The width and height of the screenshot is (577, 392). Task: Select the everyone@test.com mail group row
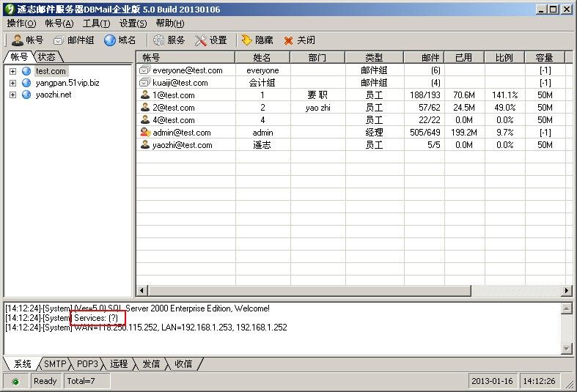(187, 70)
